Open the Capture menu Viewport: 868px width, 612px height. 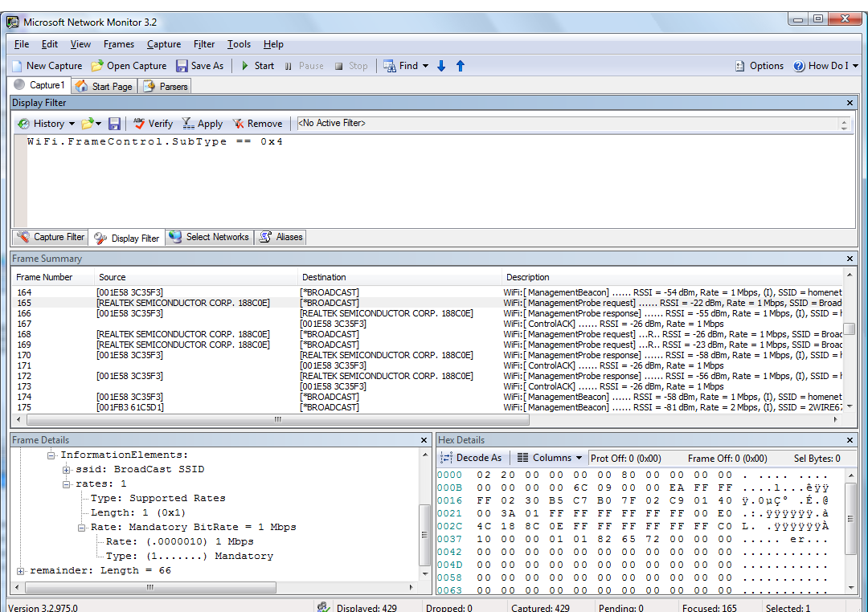(x=164, y=44)
